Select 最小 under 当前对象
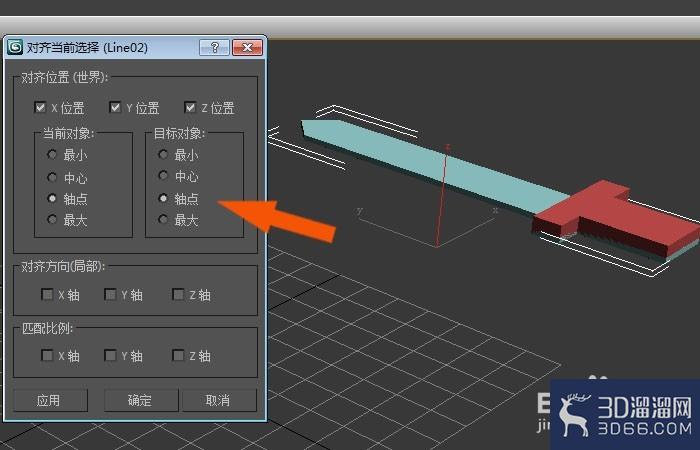The height and width of the screenshot is (450, 700). pyautogui.click(x=52, y=154)
